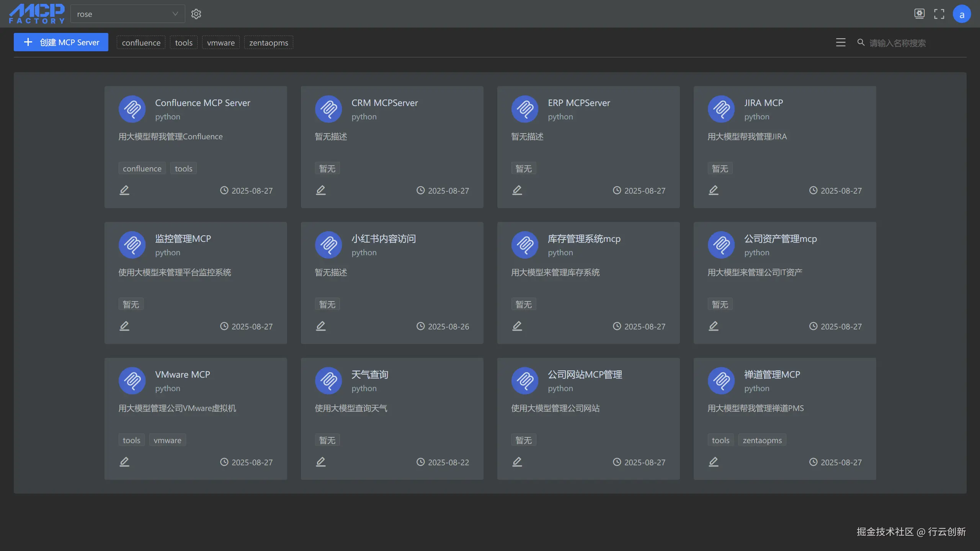Click zentaopms tag on 禅道管理MCP card
Screen dimensions: 980x551
click(762, 440)
